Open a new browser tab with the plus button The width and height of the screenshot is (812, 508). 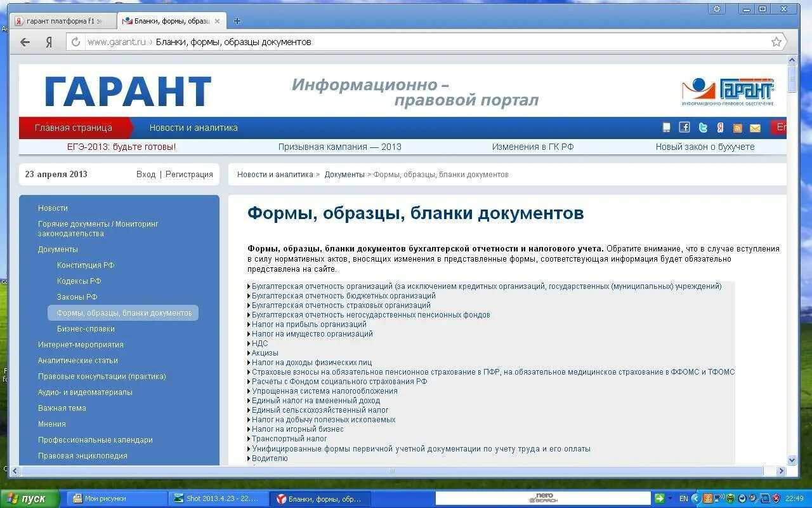(x=237, y=21)
